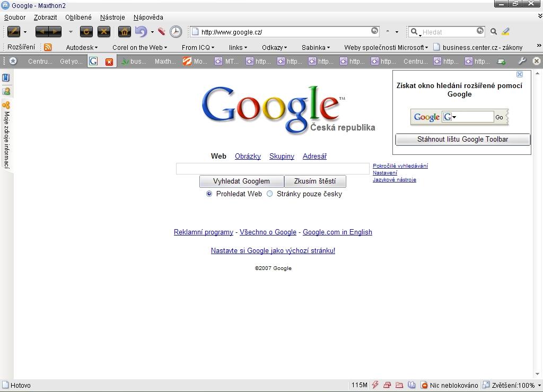Screen dimensions: 543x392
Task: Click the Nic neblokováno blocker icon
Action: click(424, 385)
